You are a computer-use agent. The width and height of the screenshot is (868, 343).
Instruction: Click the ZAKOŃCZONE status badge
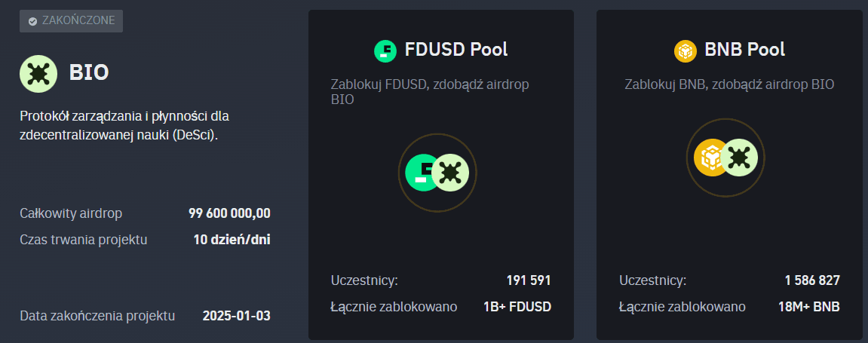click(72, 21)
